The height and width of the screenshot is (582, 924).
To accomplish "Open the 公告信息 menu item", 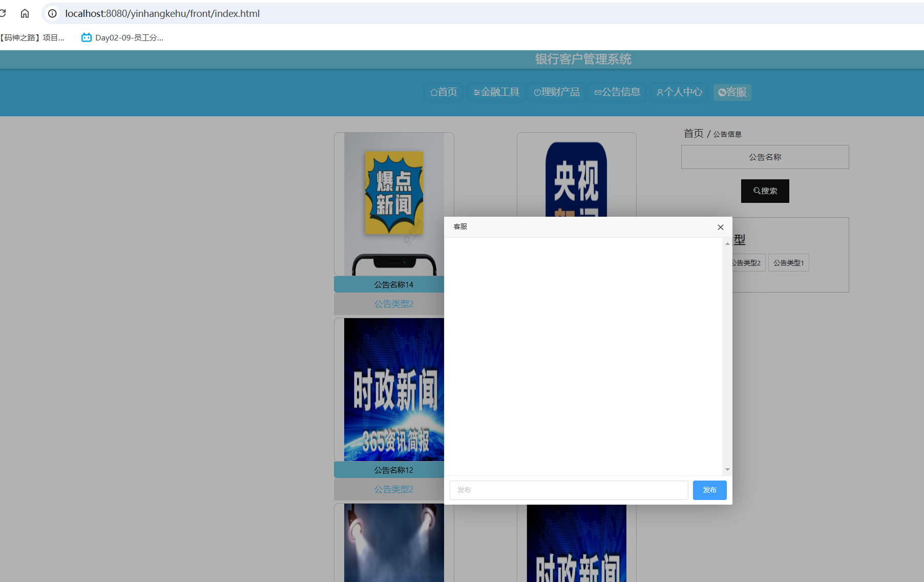I will [x=617, y=92].
